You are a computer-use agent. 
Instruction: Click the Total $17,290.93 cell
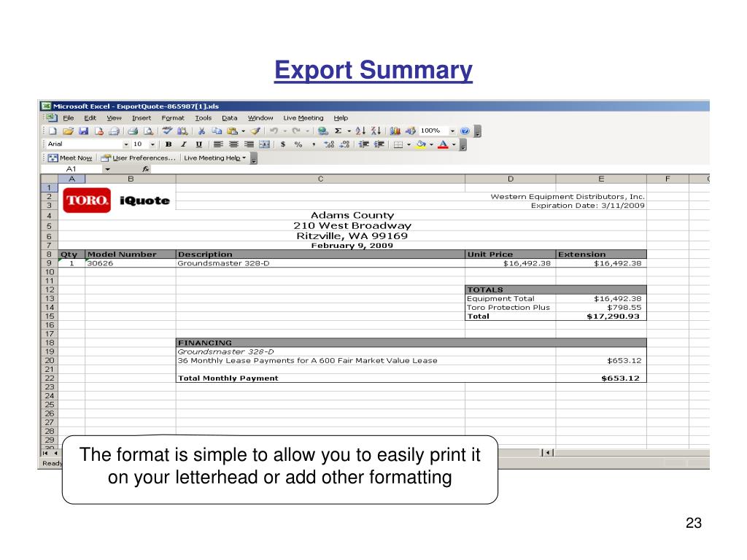[x=601, y=316]
